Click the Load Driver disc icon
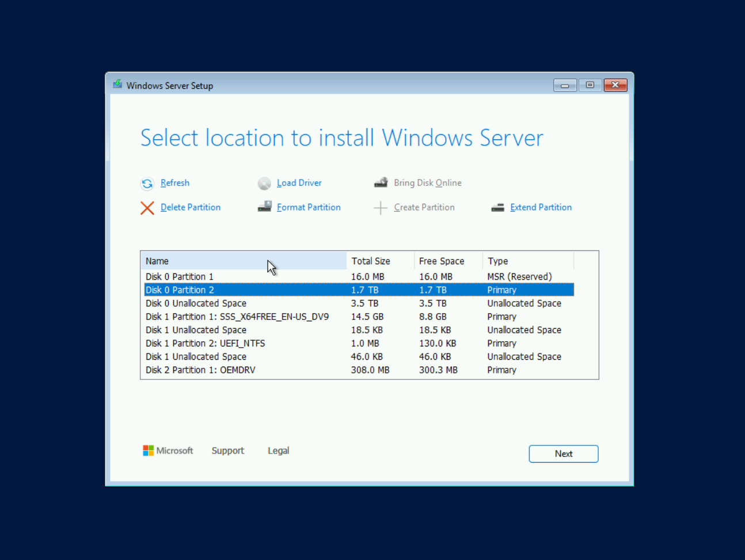Image resolution: width=745 pixels, height=560 pixels. (264, 183)
